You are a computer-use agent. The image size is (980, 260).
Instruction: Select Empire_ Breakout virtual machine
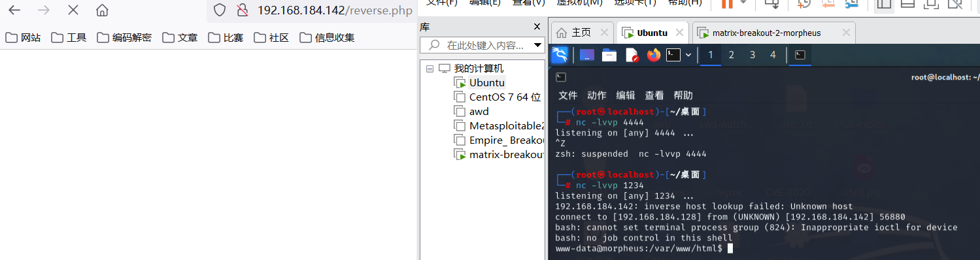[x=507, y=140]
